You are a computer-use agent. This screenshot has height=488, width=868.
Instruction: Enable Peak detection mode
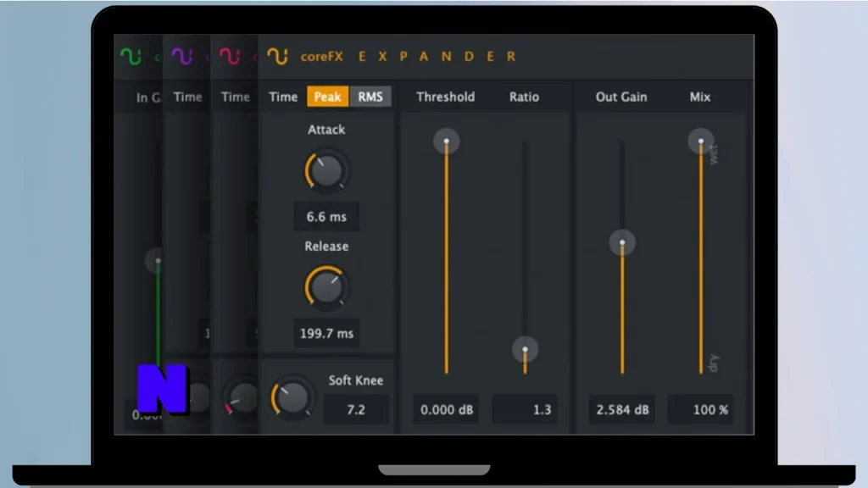[x=328, y=97]
